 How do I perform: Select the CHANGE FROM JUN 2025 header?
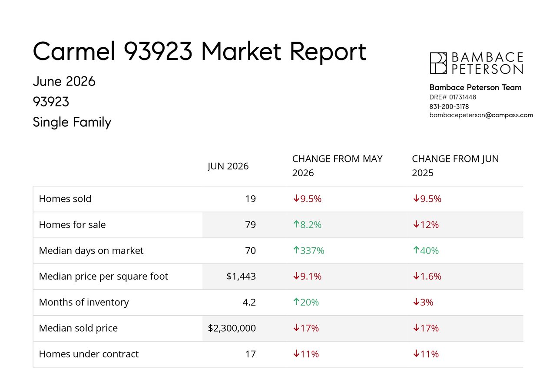(x=455, y=166)
